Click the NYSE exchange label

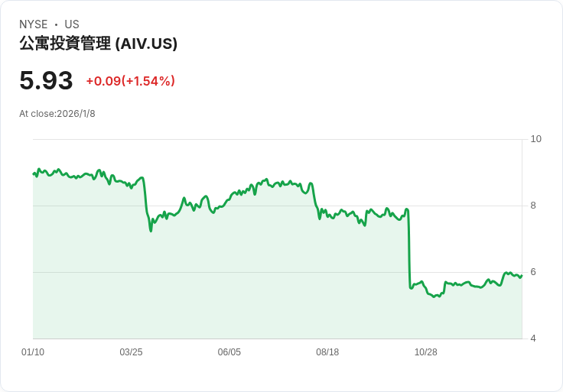click(x=34, y=24)
